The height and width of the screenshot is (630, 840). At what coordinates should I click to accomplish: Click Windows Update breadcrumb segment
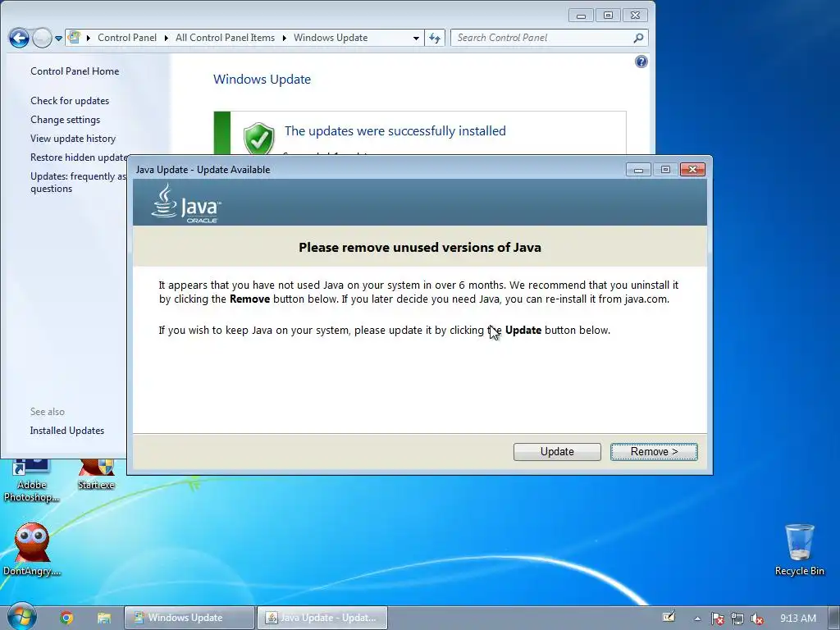coord(331,38)
